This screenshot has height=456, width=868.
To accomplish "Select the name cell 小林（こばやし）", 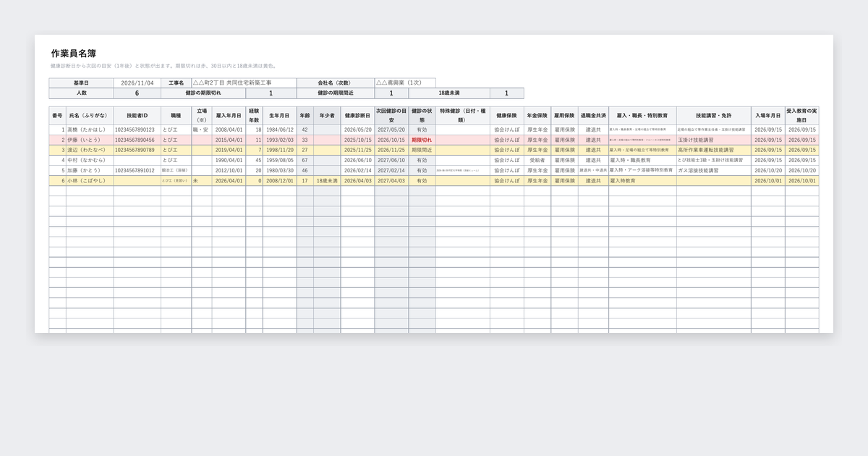I will point(89,180).
